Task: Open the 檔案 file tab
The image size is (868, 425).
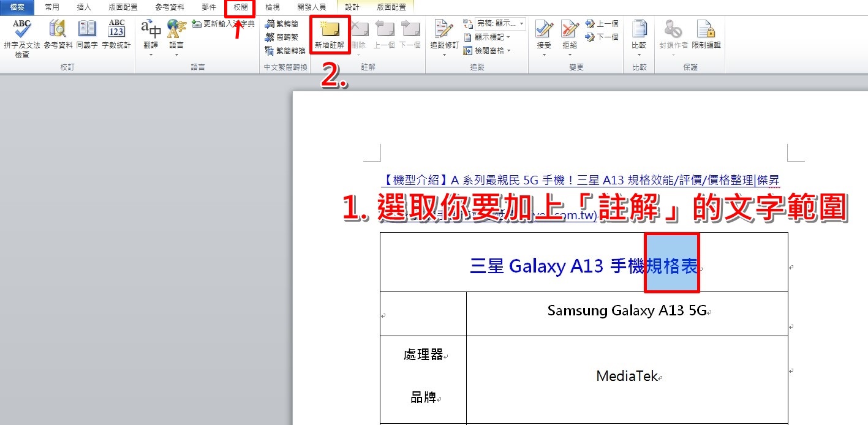Action: [17, 7]
